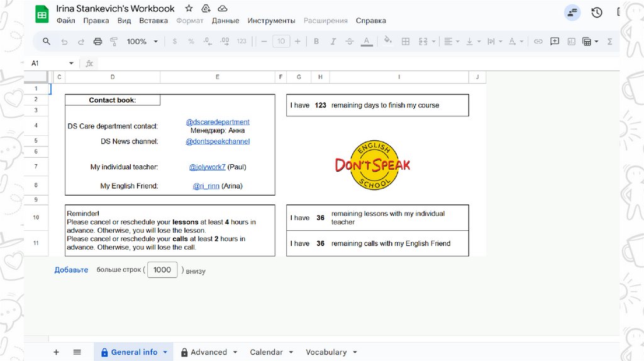The width and height of the screenshot is (644, 361).
Task: Open the Name Box dropdown arrow
Action: (71, 64)
